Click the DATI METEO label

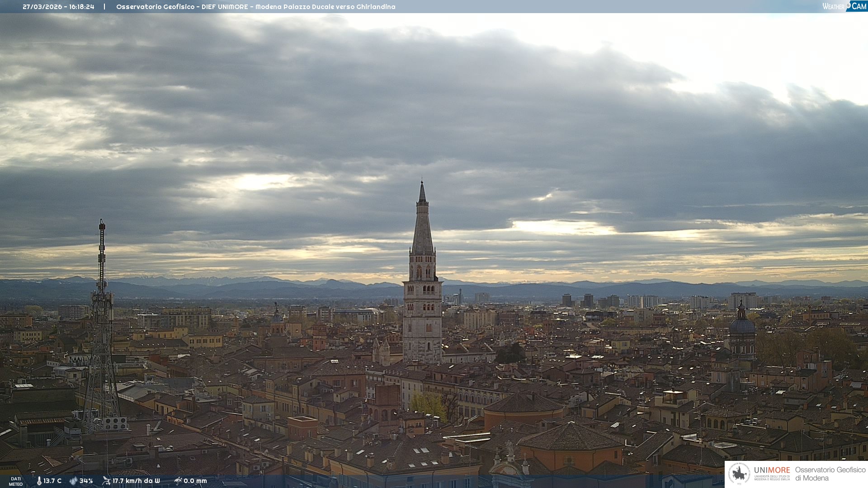coord(16,481)
